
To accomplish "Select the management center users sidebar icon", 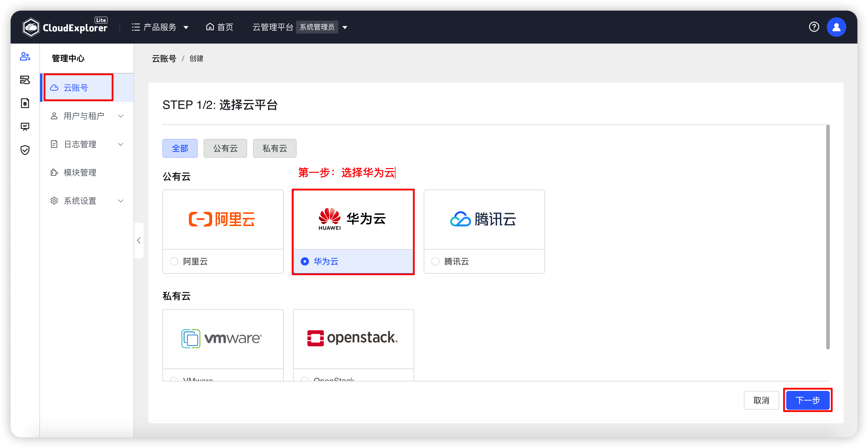I will click(x=25, y=56).
